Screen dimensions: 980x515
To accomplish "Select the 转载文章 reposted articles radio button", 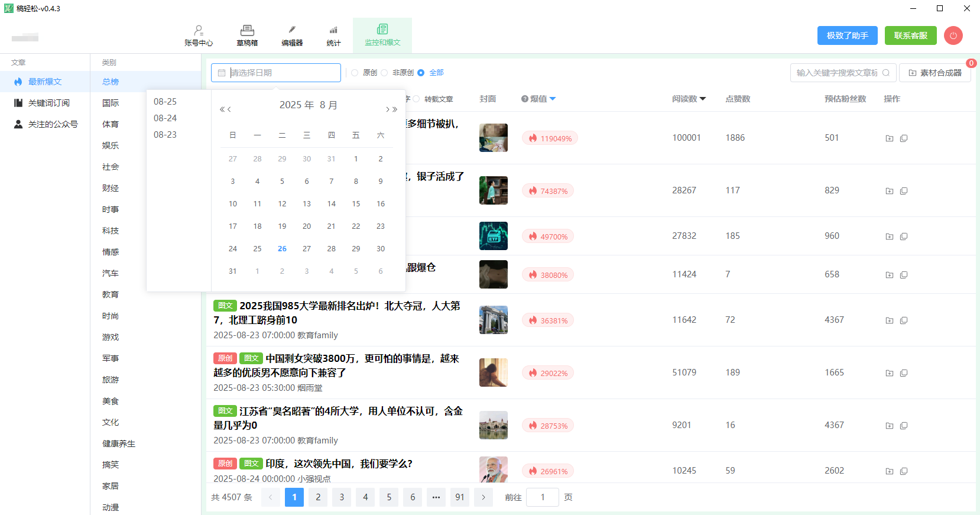I will click(x=416, y=99).
